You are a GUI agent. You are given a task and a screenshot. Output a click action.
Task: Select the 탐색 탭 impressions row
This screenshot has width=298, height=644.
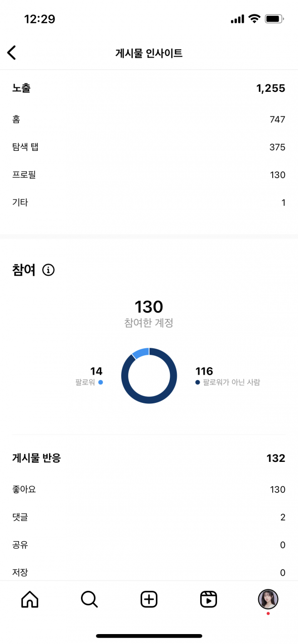pos(149,147)
